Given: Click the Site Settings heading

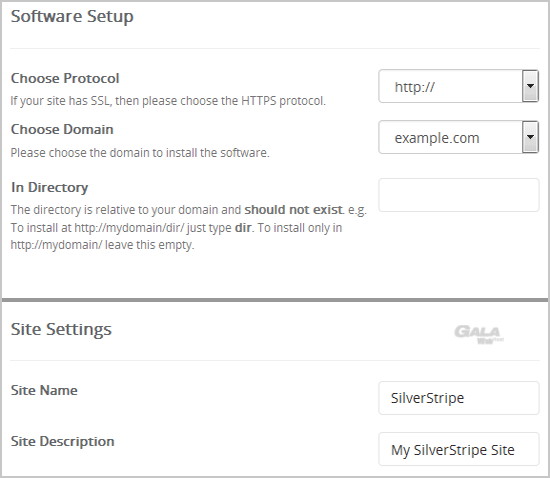Looking at the screenshot, I should tap(61, 330).
